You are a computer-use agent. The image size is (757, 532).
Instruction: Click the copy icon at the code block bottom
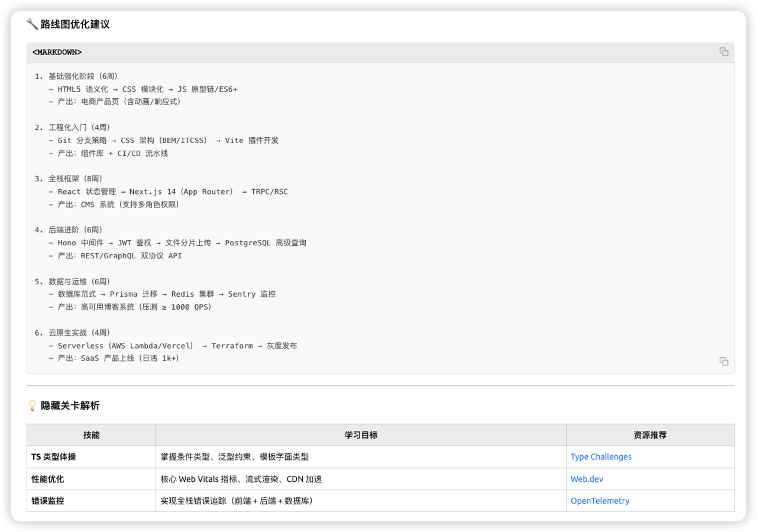pyautogui.click(x=723, y=361)
